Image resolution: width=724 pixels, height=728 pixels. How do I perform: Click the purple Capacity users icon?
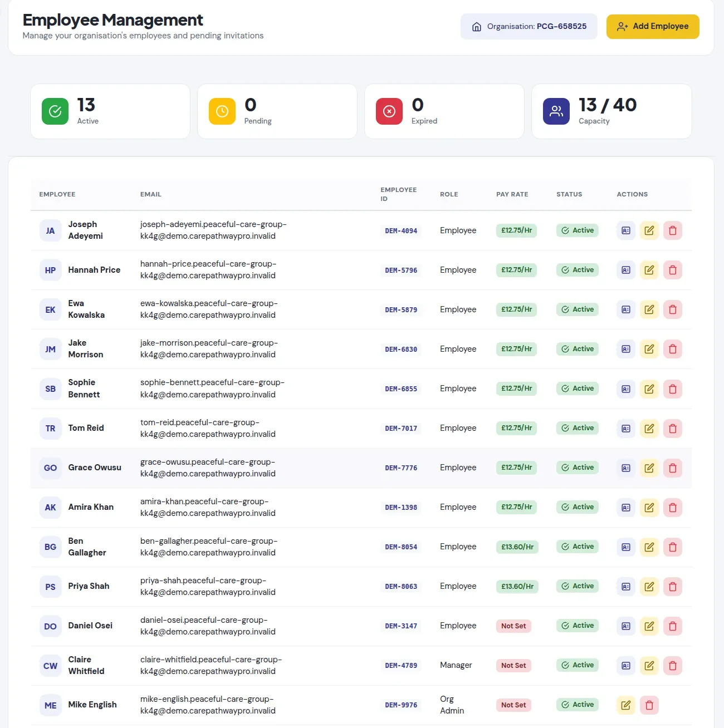click(x=556, y=111)
